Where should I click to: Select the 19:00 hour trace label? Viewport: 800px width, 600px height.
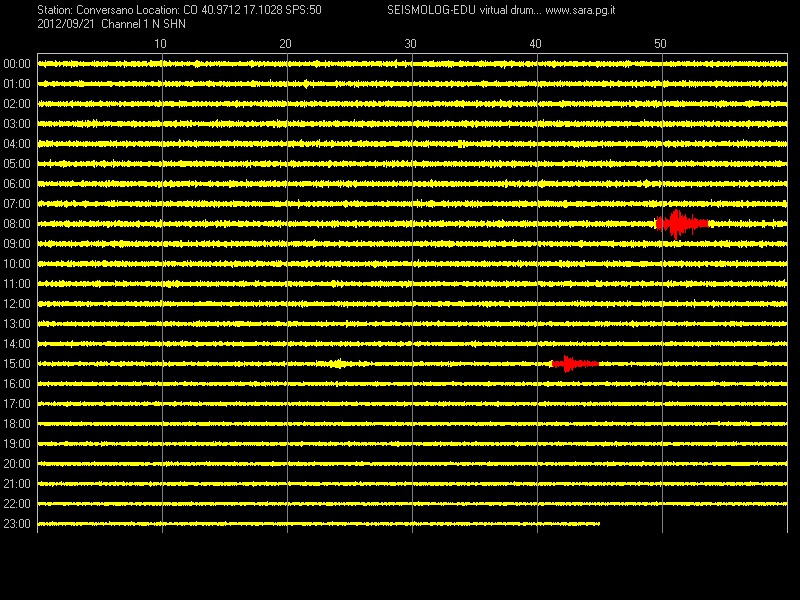(17, 444)
